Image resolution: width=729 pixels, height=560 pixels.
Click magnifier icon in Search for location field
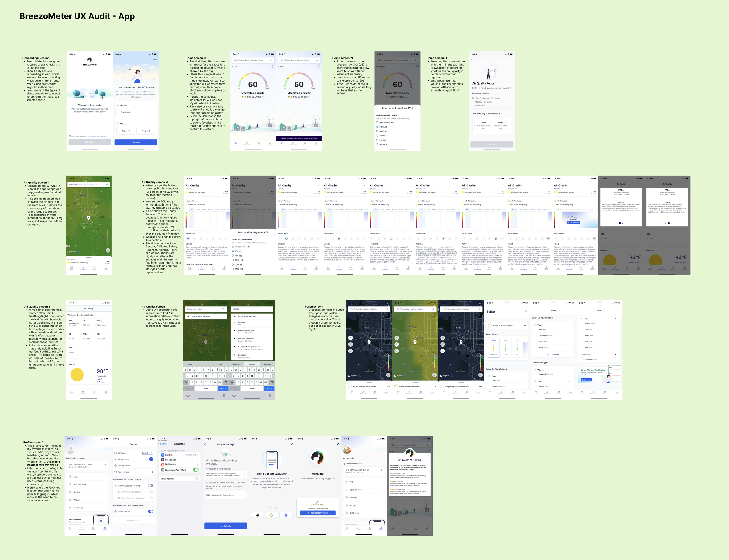pos(223,309)
